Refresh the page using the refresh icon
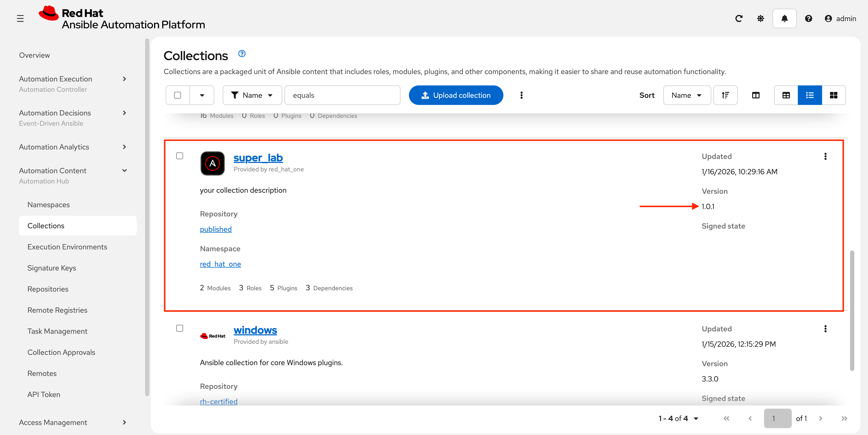 [x=739, y=18]
